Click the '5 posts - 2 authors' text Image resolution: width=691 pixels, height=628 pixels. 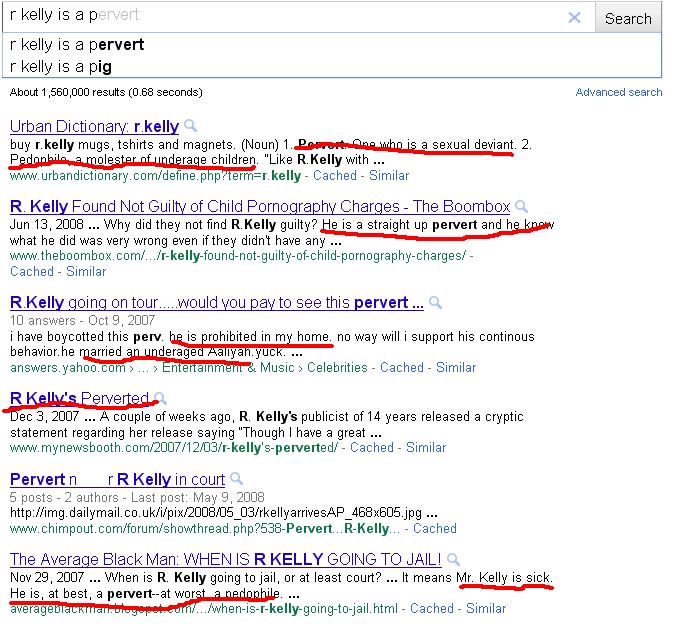coord(64,497)
